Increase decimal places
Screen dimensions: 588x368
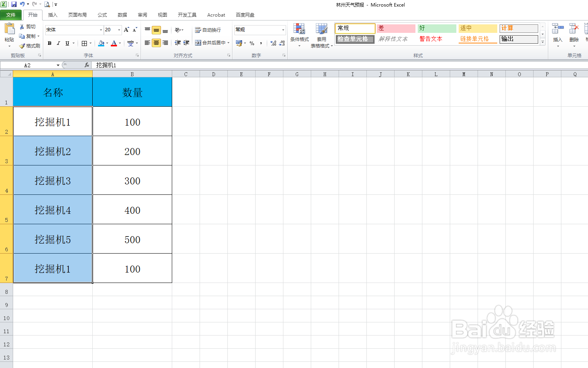pos(273,43)
